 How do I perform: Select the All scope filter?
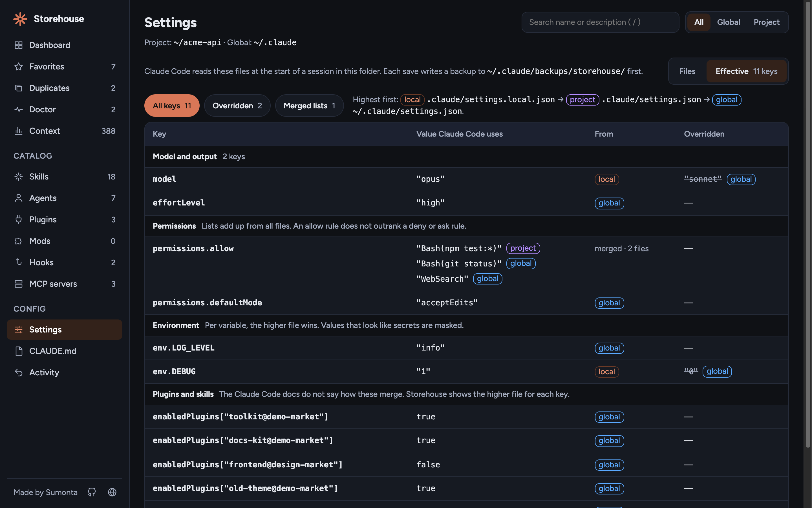coord(699,22)
